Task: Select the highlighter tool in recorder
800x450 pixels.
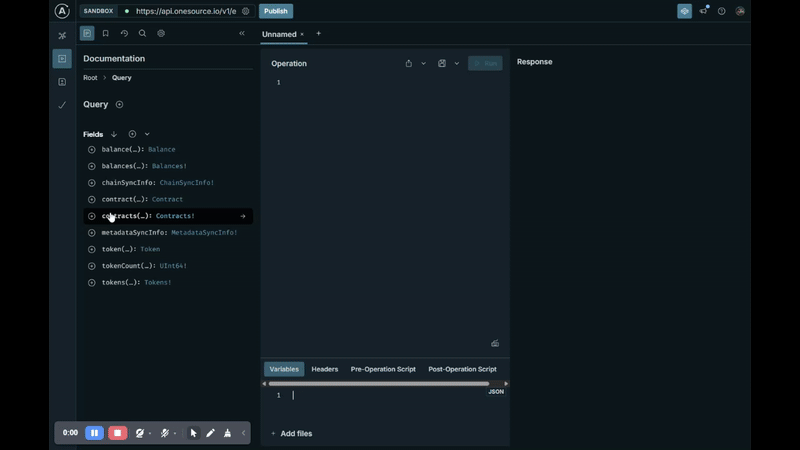Action: click(228, 433)
